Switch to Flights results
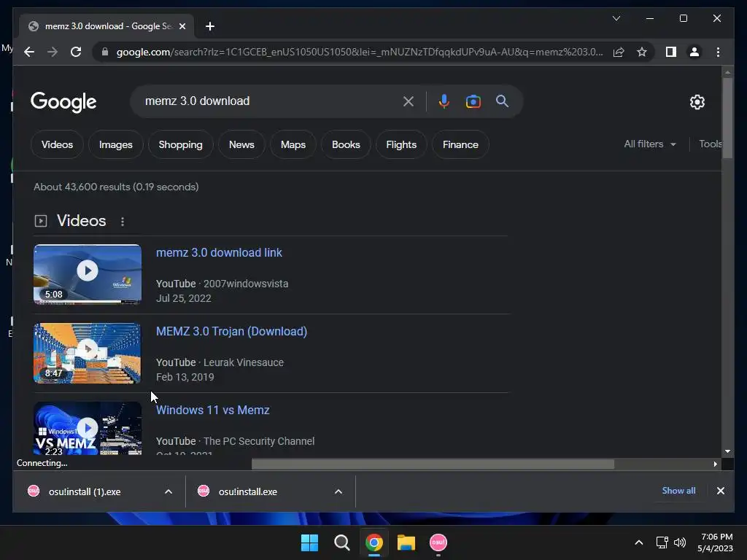 (401, 144)
